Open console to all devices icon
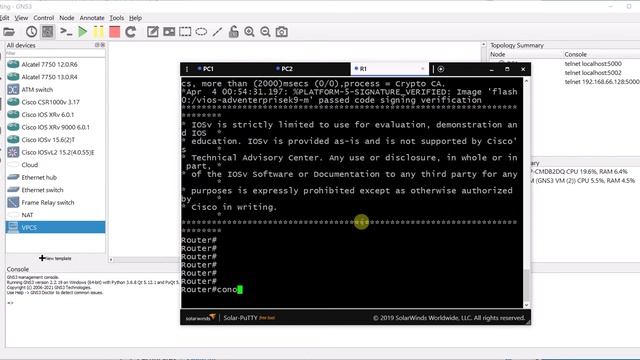The height and width of the screenshot is (360, 640). pyautogui.click(x=66, y=32)
